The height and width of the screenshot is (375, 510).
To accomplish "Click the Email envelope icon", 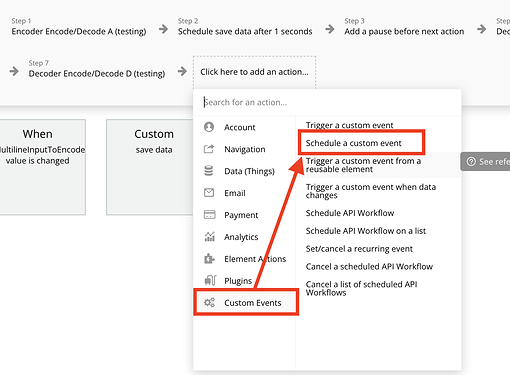I will click(x=209, y=193).
